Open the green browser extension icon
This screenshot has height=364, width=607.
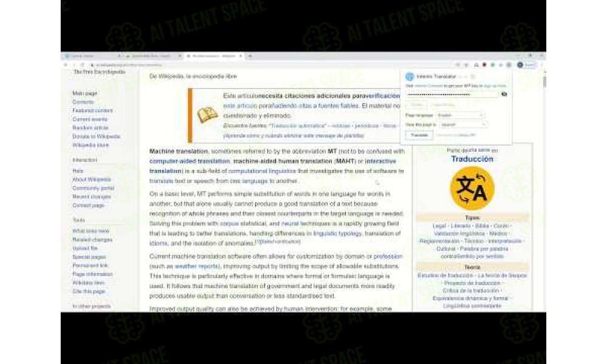click(x=492, y=65)
